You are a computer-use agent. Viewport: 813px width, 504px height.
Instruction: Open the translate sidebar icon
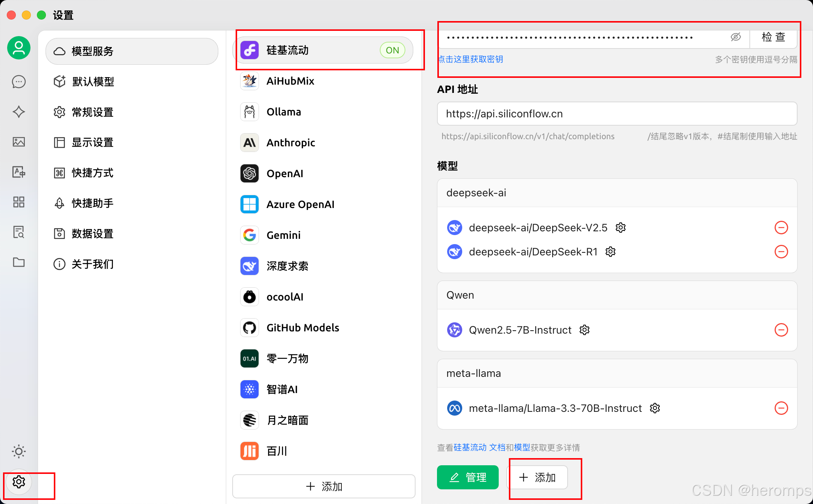18,172
